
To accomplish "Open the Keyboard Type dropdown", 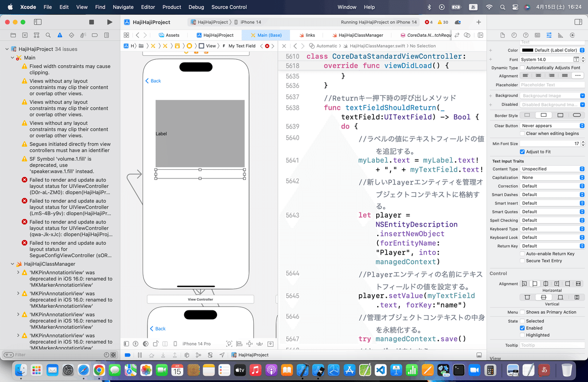I will tap(553, 229).
